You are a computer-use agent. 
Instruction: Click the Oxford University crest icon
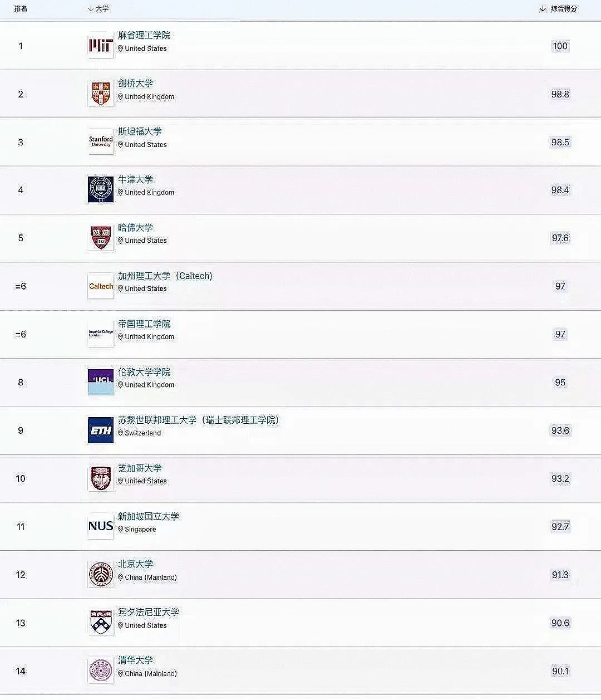(x=101, y=190)
